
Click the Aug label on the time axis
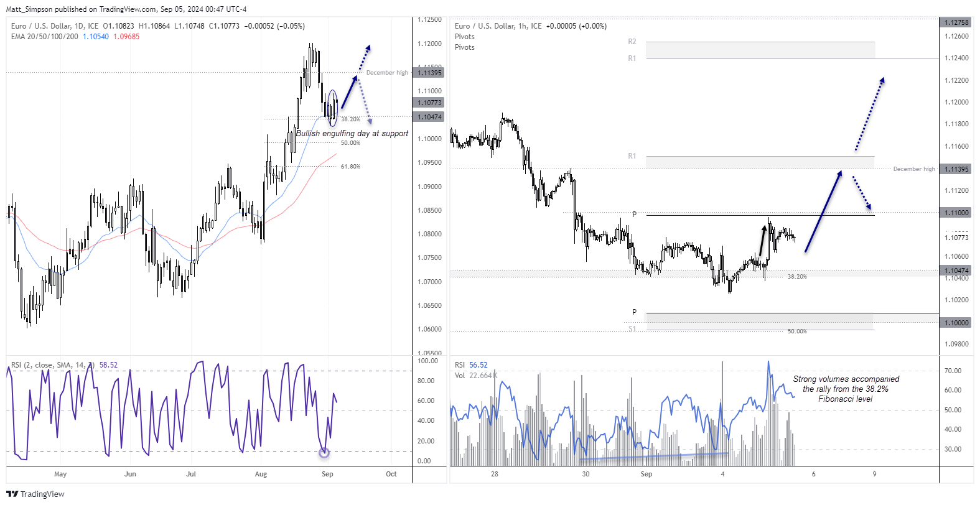(x=261, y=474)
